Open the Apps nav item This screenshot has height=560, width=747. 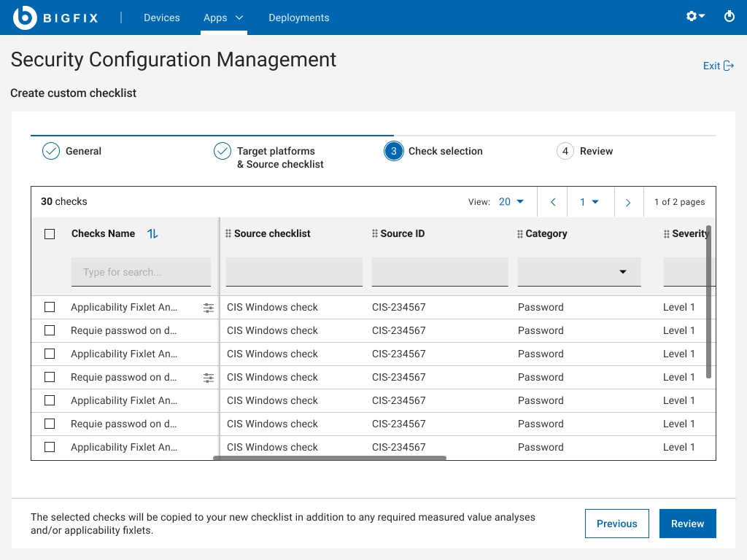(x=215, y=17)
